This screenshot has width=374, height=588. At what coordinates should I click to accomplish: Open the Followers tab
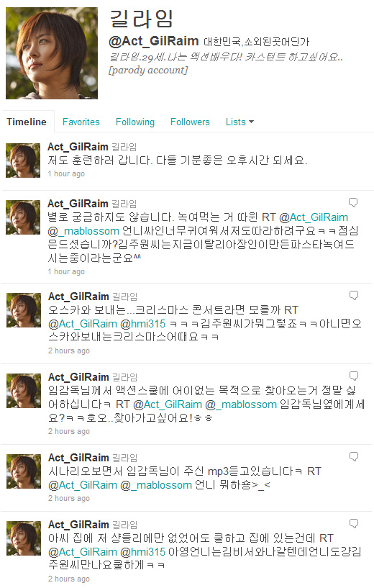190,122
